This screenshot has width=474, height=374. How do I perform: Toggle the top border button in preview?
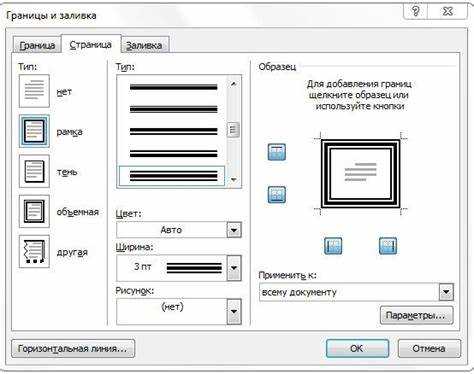pos(277,152)
